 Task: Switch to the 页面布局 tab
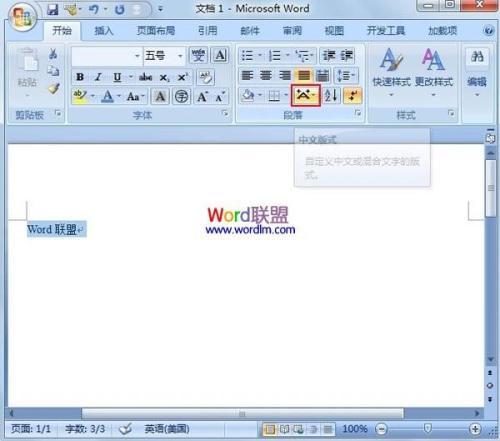[x=156, y=31]
